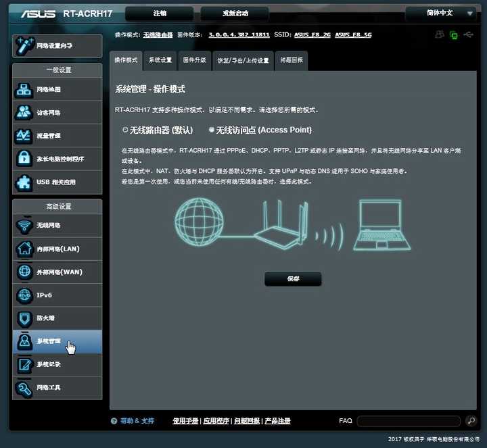Screen dimensions: 487x448
Task: Open the Parental Controls lock icon
Action: (x=24, y=159)
